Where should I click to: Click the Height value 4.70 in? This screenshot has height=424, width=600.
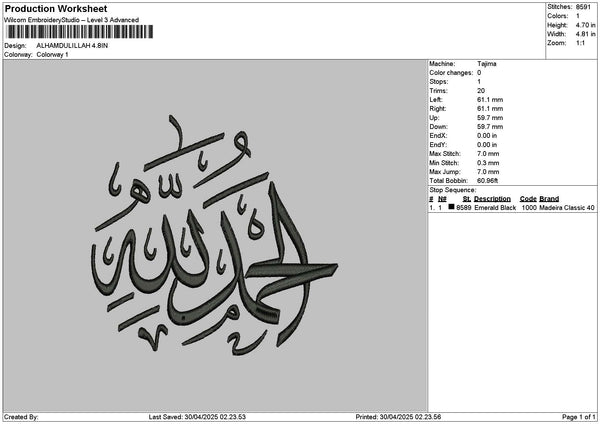(x=585, y=25)
